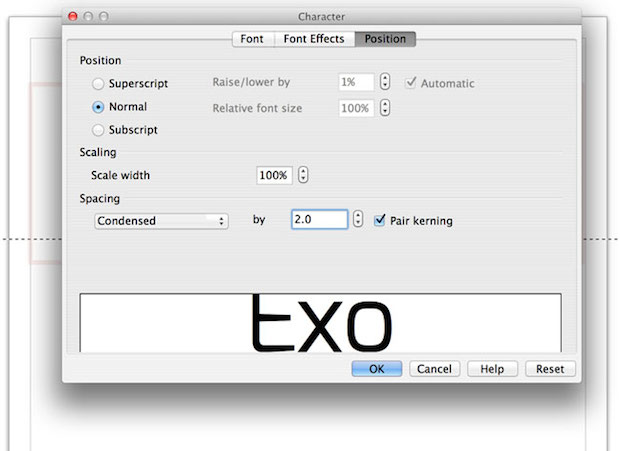
Task: Click the spacing amount stepper
Action: pos(359,220)
